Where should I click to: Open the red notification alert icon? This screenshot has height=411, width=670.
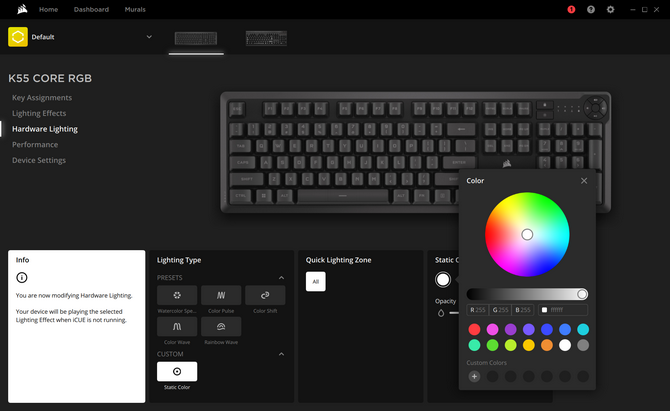click(571, 9)
